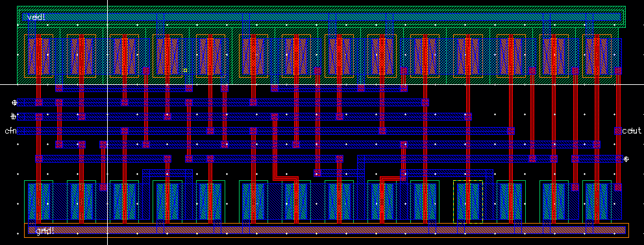
Task: Click the contact square next to cout label
Action: click(618, 131)
